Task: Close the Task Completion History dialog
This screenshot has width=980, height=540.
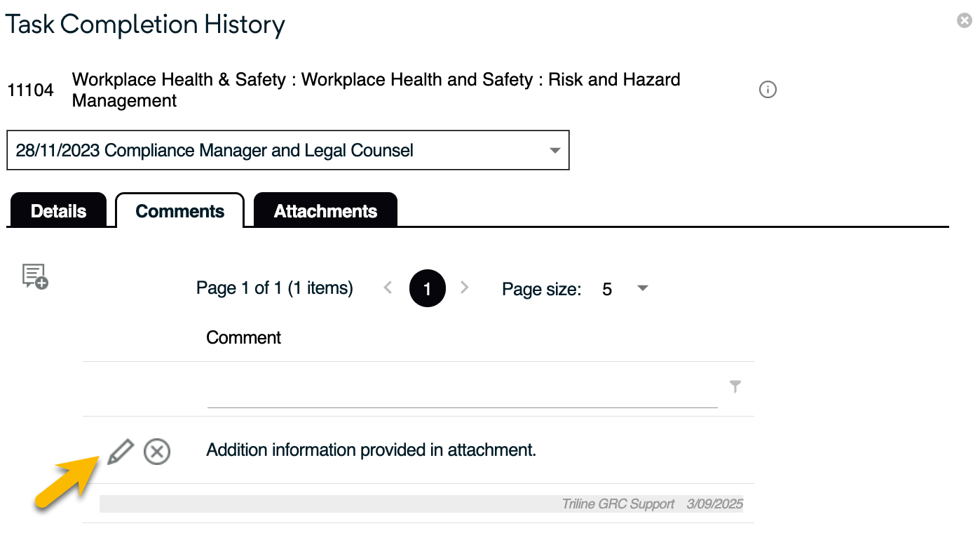Action: pyautogui.click(x=965, y=21)
